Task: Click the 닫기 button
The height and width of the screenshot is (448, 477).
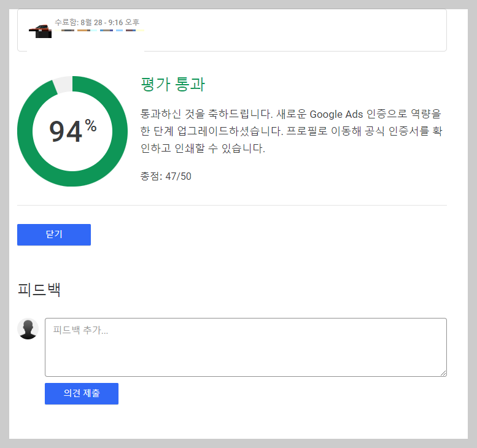Action: coord(54,234)
